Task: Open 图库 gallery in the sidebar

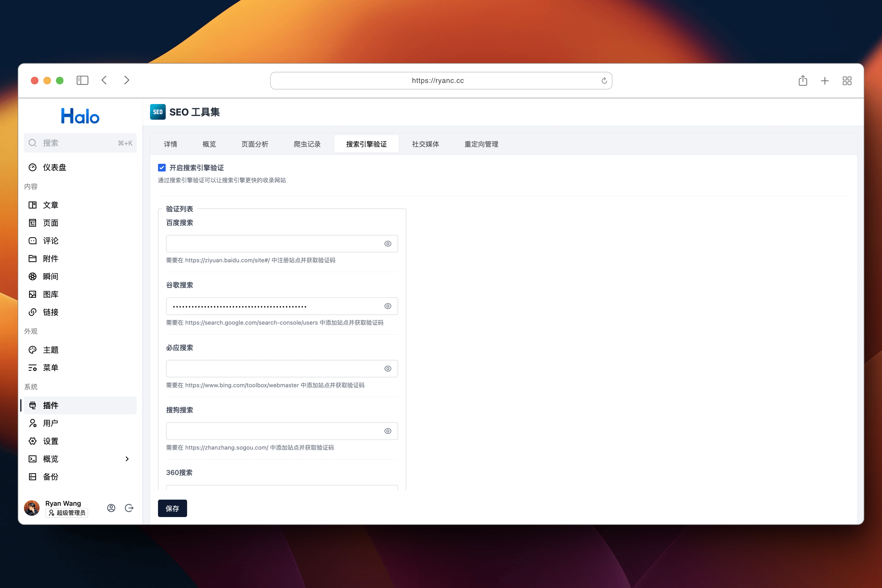Action: tap(80, 294)
